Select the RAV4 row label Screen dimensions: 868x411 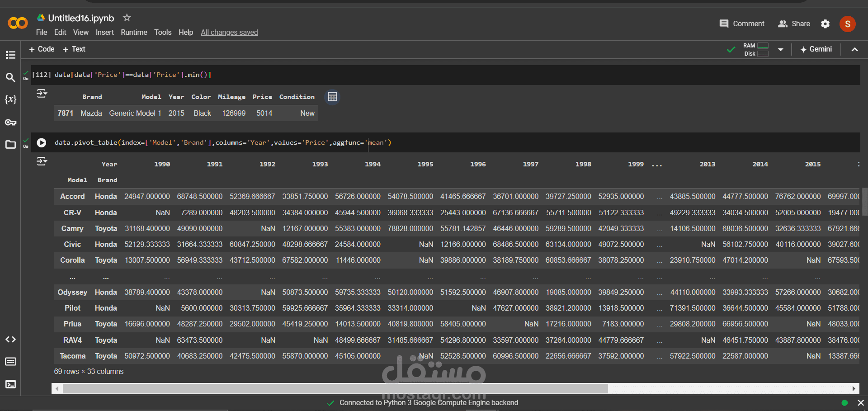(x=72, y=340)
